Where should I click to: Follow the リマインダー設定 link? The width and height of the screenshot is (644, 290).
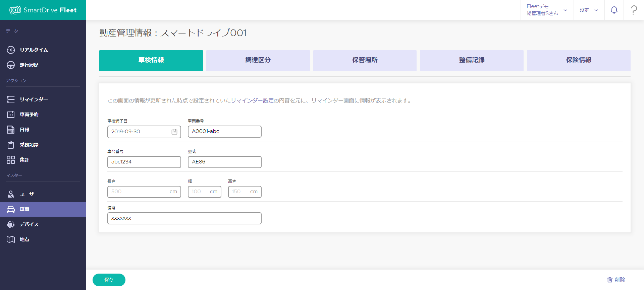click(252, 100)
